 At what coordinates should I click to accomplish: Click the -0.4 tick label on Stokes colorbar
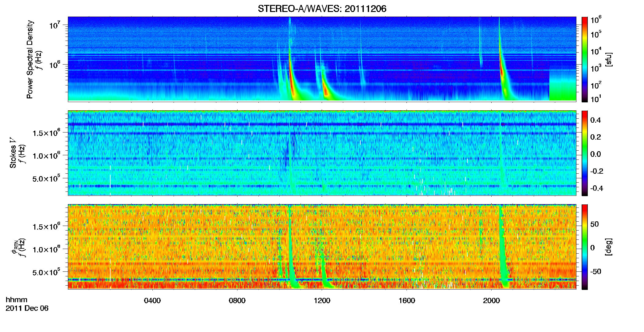(x=597, y=188)
